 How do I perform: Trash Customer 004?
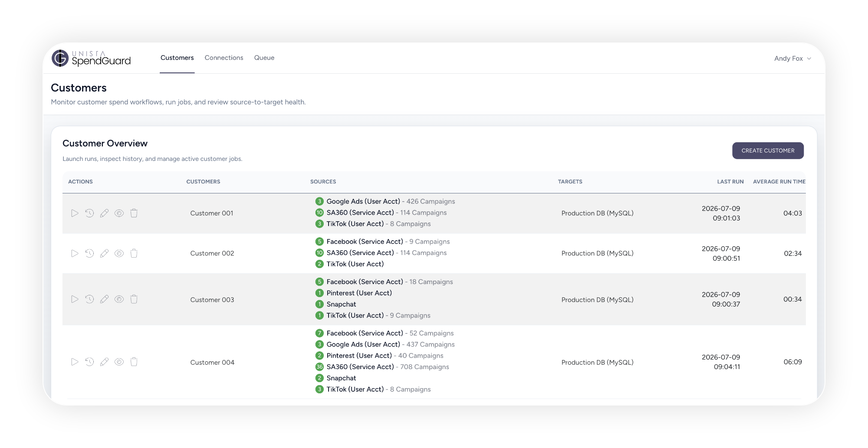click(x=134, y=362)
